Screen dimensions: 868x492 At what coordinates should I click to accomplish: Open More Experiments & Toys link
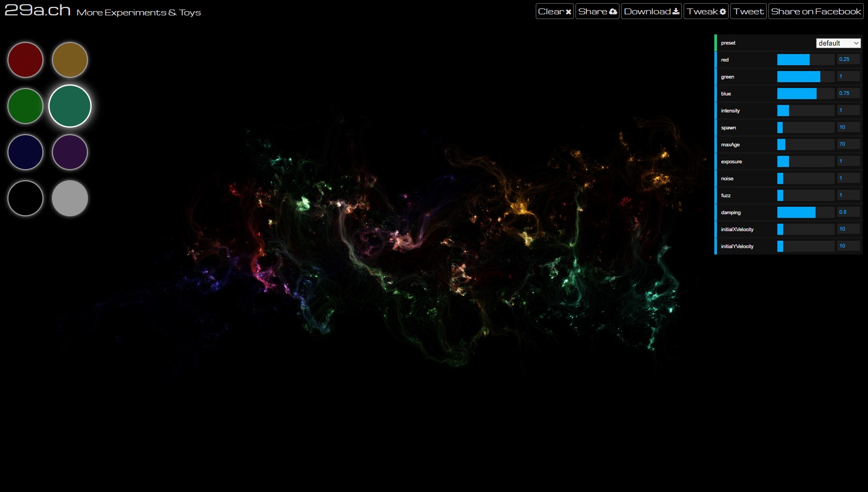139,12
